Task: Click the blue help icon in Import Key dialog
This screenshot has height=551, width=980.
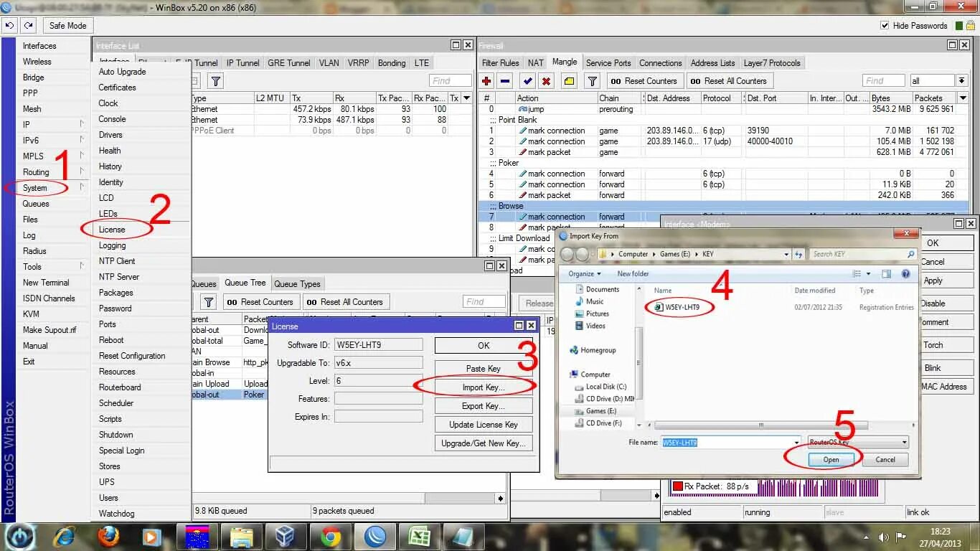Action: click(906, 274)
